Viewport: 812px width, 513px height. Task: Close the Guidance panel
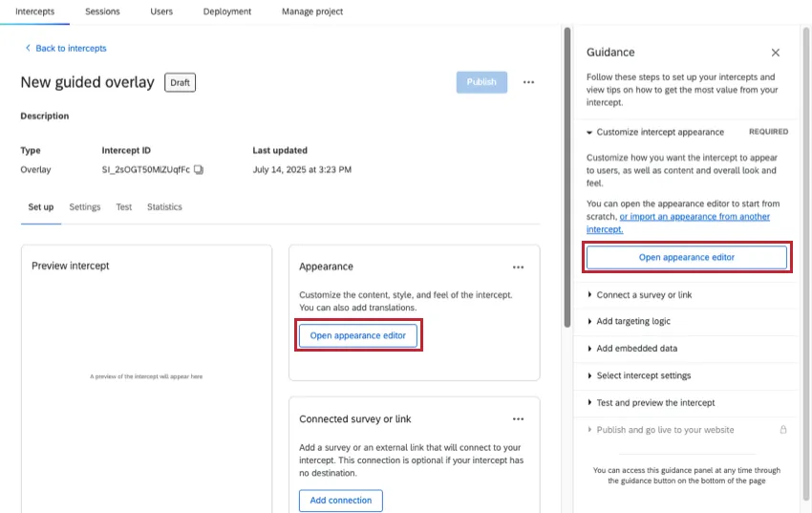[x=776, y=53]
